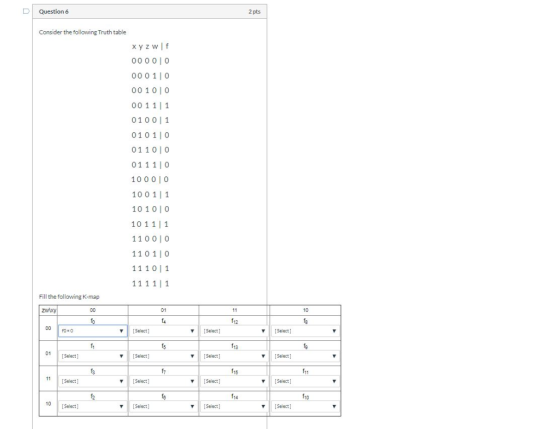The height and width of the screenshot is (429, 560).
Task: Click truth table row '0 1 1 0 | 0'
Action: [x=150, y=150]
